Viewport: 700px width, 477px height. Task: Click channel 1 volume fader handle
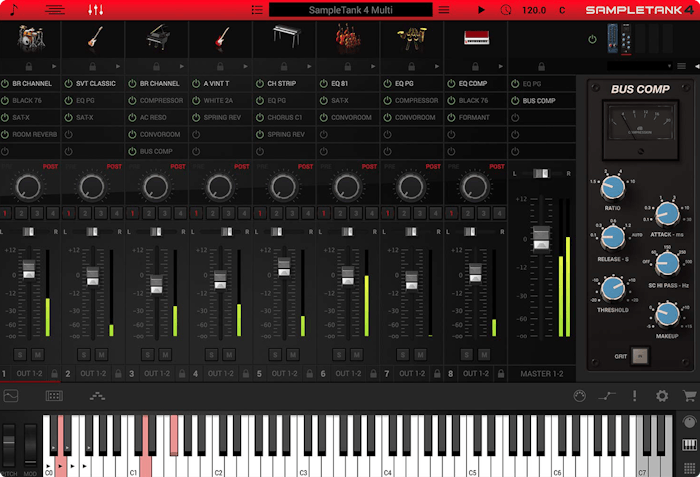pyautogui.click(x=29, y=269)
